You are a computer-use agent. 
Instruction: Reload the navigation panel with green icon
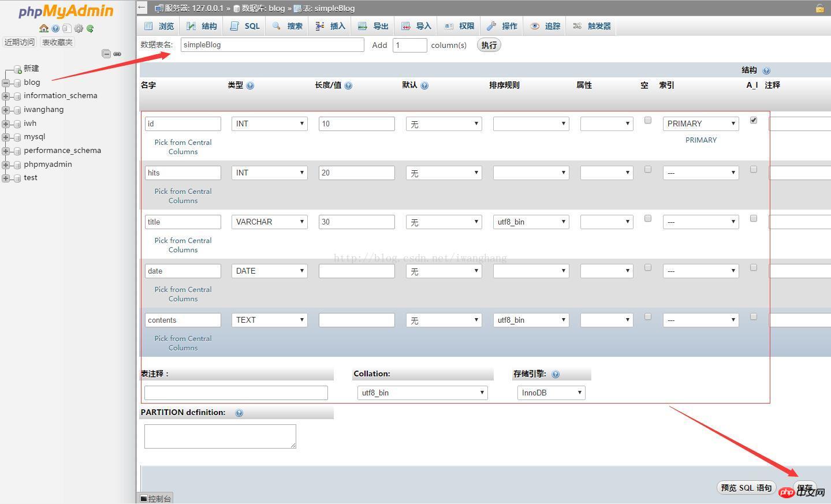(x=90, y=28)
